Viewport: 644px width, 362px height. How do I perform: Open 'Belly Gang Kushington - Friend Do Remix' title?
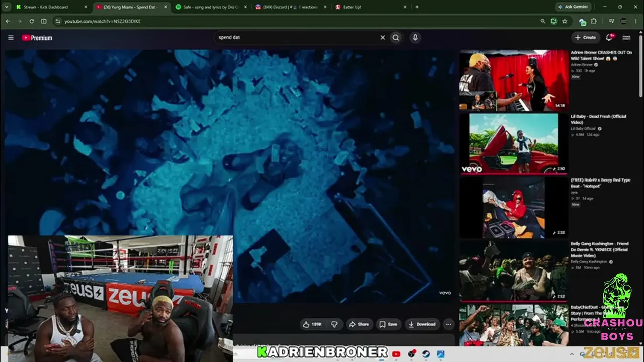click(599, 250)
